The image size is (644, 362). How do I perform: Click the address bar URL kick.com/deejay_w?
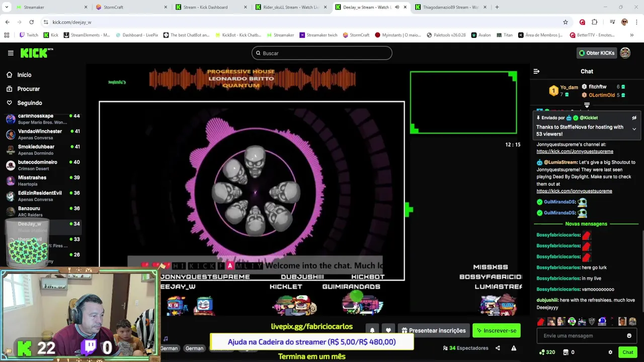click(x=72, y=22)
